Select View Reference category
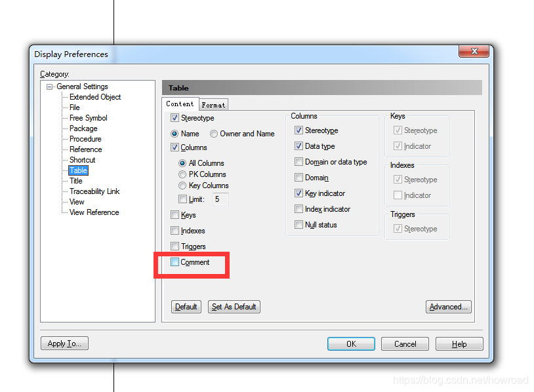This screenshot has width=534, height=392. click(94, 212)
